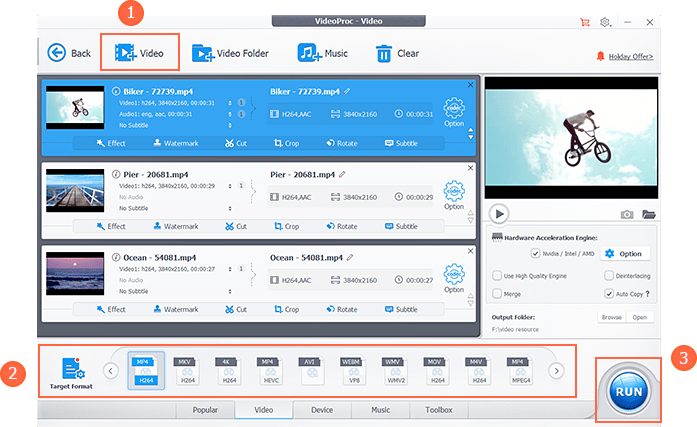Viewport: 697px width, 427px height.
Task: Open Effect tool for Biker video
Action: coord(111,143)
